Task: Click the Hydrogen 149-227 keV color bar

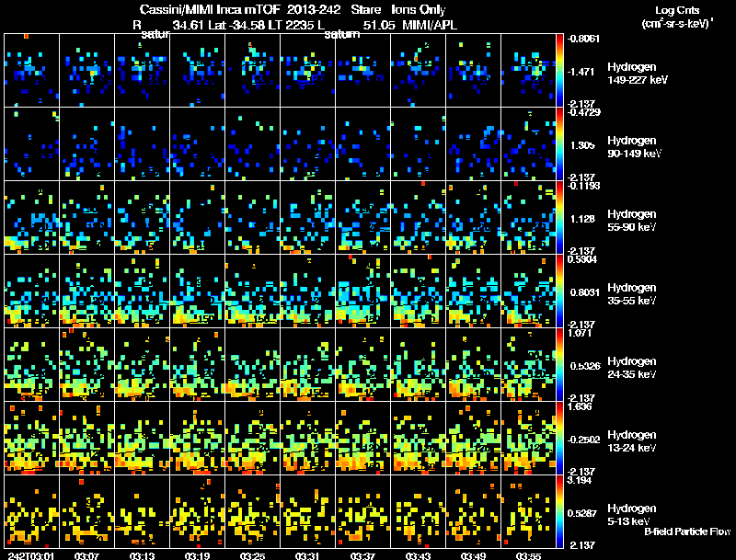Action: [x=559, y=71]
